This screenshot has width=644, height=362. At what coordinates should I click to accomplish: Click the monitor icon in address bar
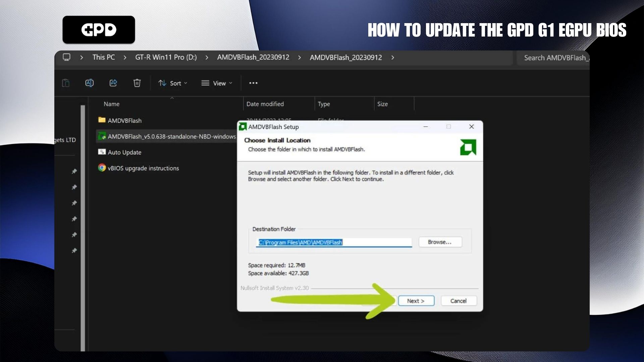coord(66,57)
